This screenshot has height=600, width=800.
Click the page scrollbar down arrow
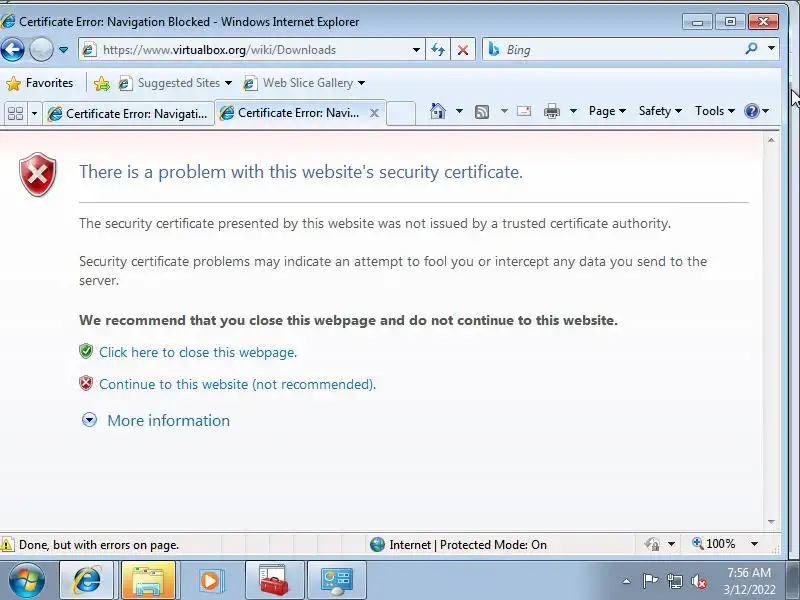coord(771,521)
